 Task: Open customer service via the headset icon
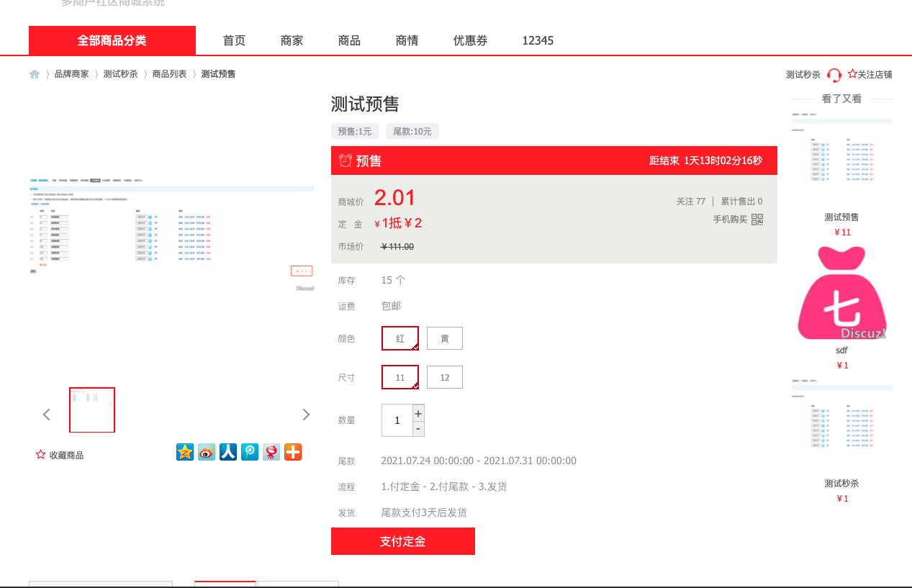[x=834, y=75]
